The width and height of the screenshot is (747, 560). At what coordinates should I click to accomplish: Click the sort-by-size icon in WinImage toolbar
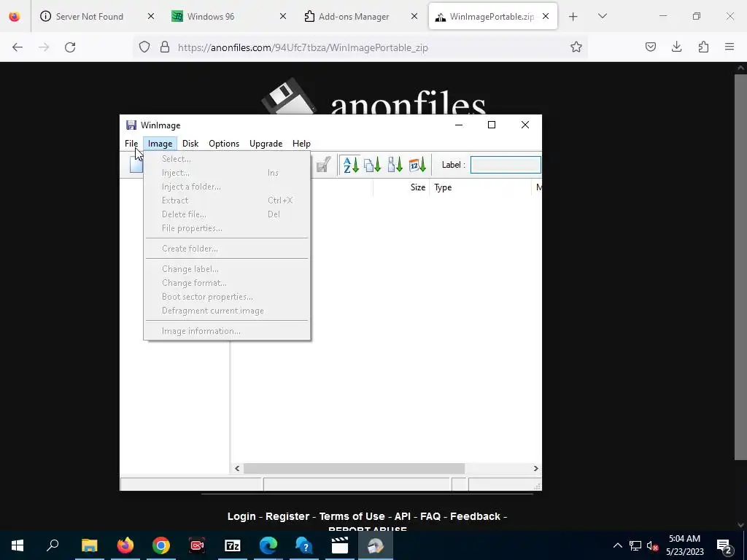[x=395, y=165]
